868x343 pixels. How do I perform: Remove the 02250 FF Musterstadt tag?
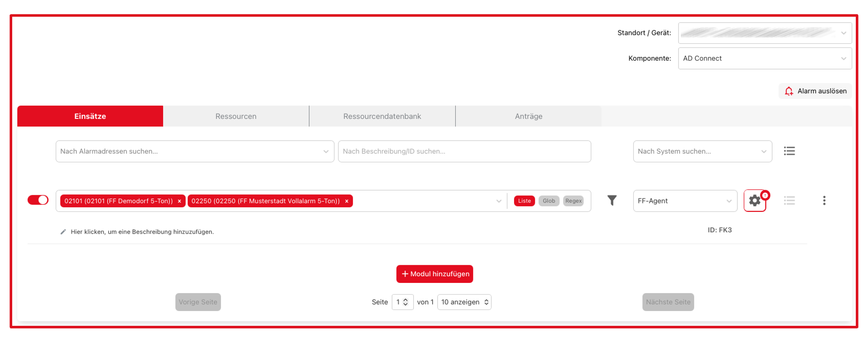pos(347,201)
